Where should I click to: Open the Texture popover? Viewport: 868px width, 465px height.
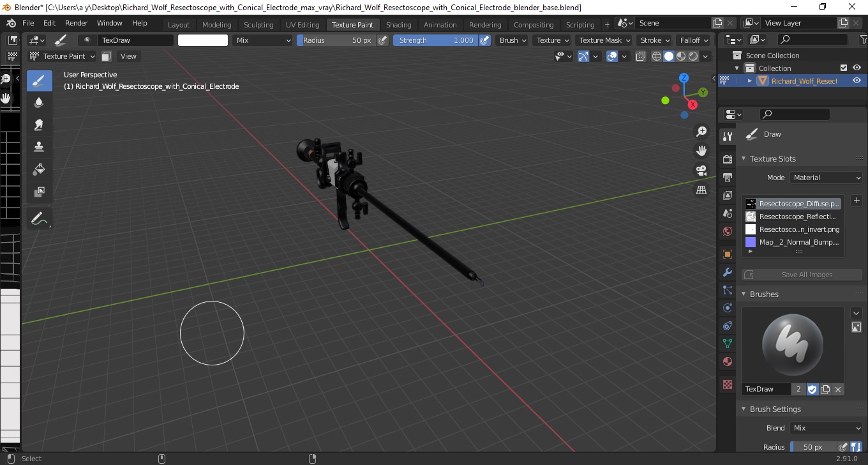552,40
